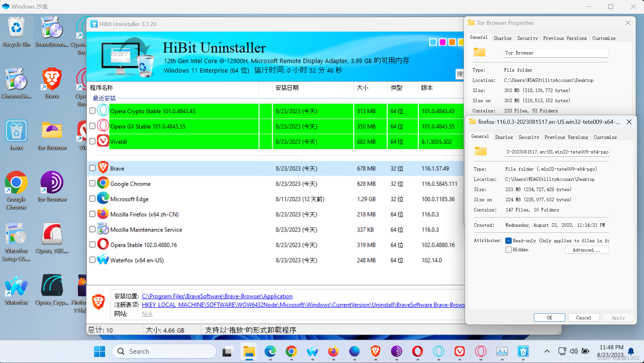Image resolution: width=644 pixels, height=363 pixels.
Task: Open volume control in system tray
Action: pos(574,351)
